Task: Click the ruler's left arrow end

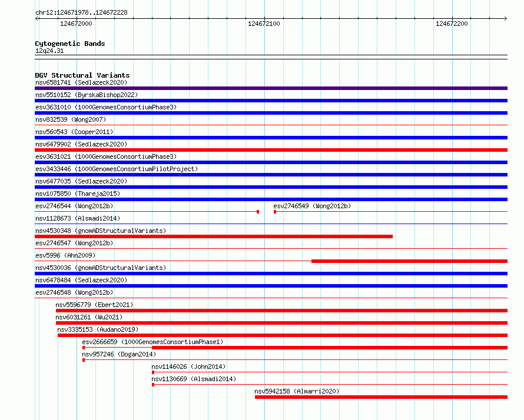Action: pyautogui.click(x=37, y=18)
